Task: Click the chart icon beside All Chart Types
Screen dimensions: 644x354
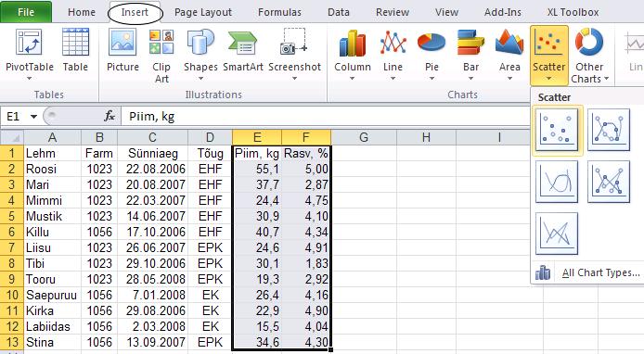Action: click(x=543, y=272)
